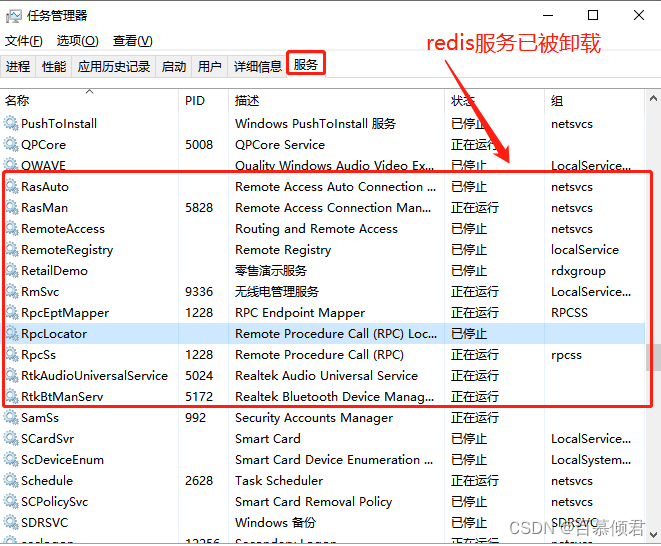
Task: Select the RemoteAccess service gear icon
Action: (11, 229)
